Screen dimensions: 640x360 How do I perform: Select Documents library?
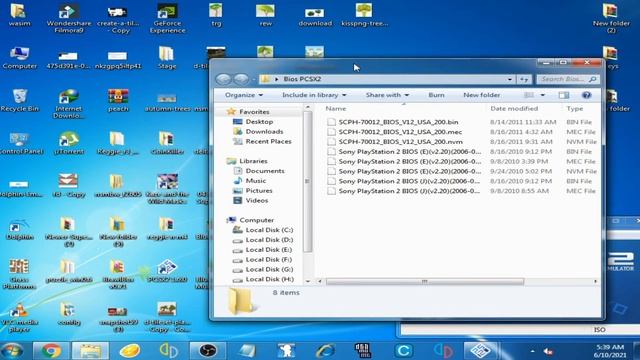pyautogui.click(x=265, y=171)
